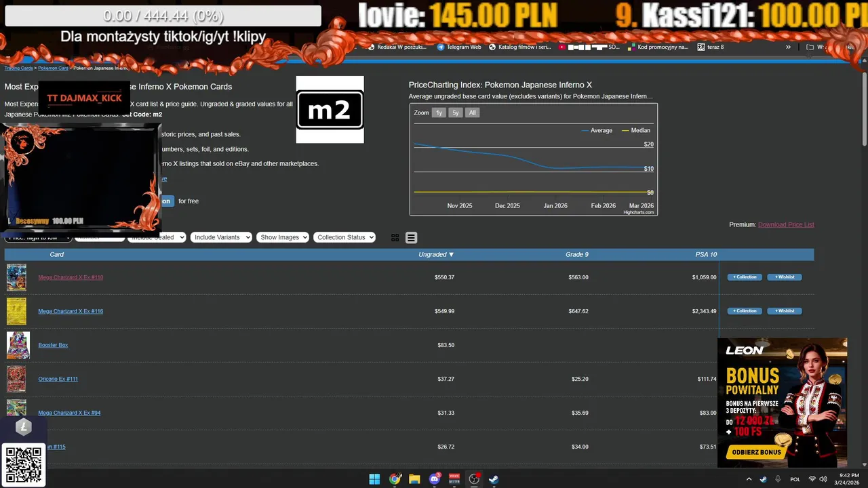Open Steam from the taskbar

coord(494,479)
